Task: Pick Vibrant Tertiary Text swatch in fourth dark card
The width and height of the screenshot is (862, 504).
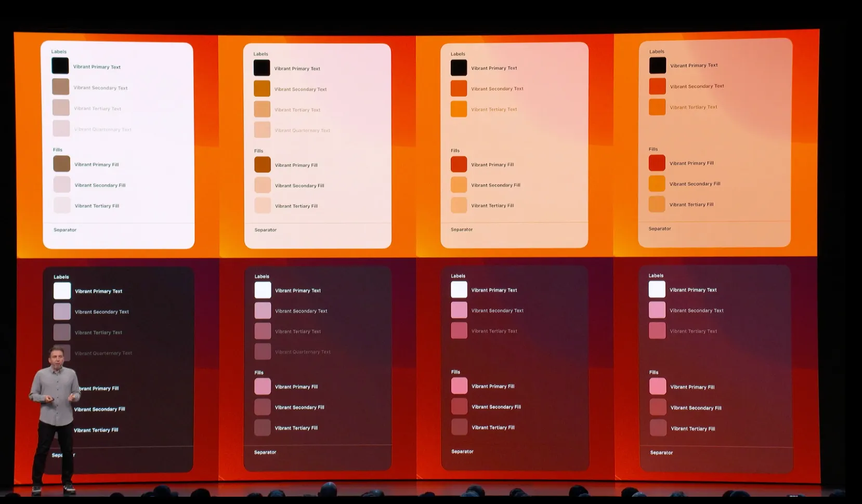Action: coord(657,330)
